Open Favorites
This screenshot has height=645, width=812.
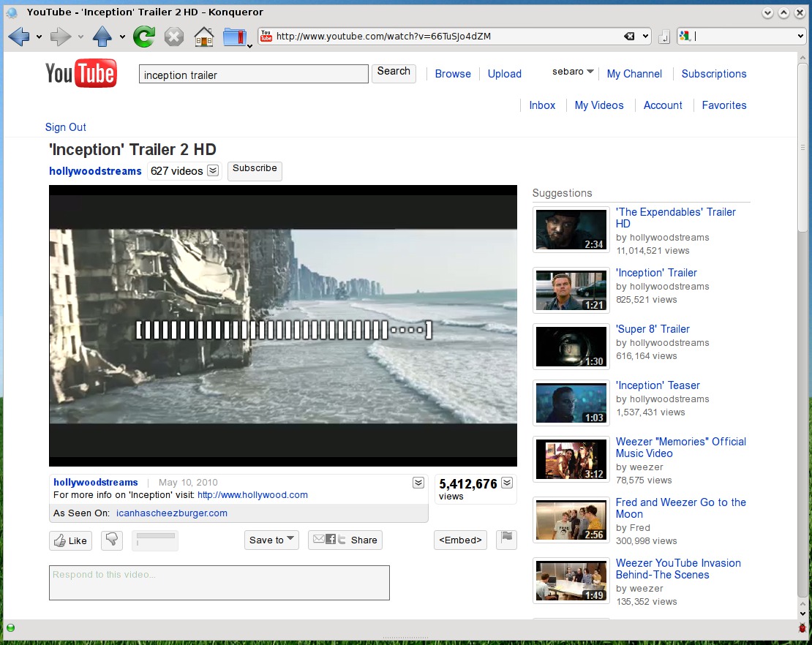click(x=724, y=105)
